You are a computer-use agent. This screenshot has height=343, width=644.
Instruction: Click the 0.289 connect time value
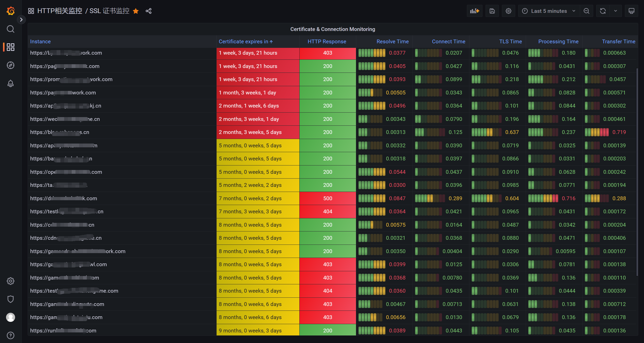click(455, 198)
